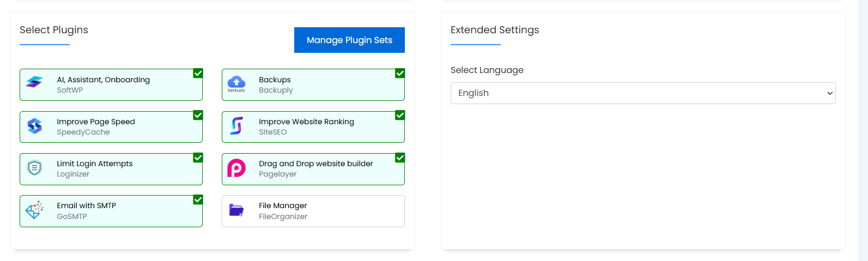The width and height of the screenshot is (868, 261).
Task: Click the GoSMTP envelope icon
Action: coord(34,210)
